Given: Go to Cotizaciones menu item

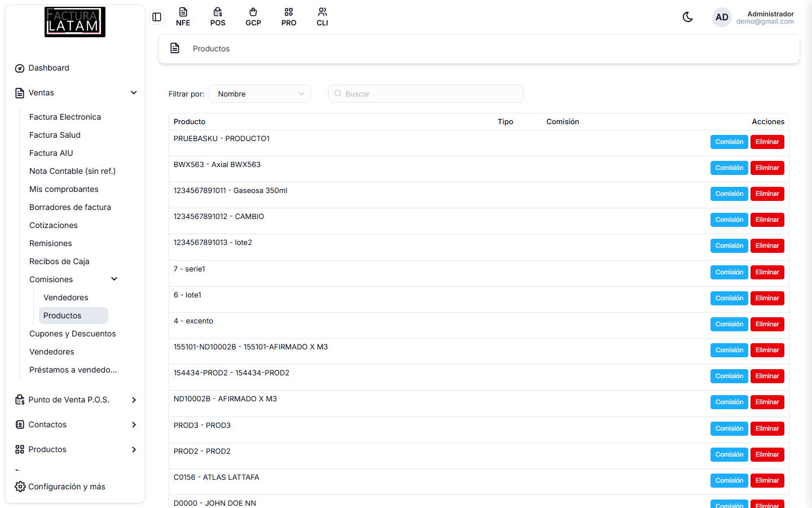Looking at the screenshot, I should [x=54, y=225].
